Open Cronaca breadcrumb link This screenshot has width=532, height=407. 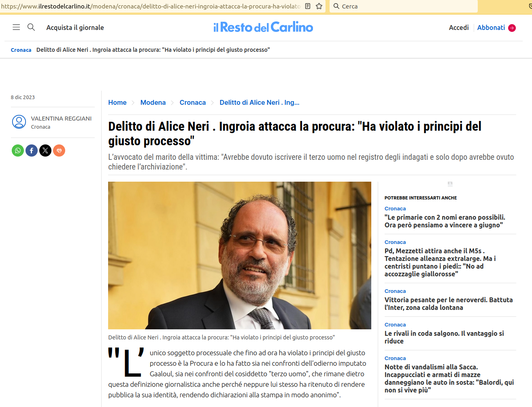[x=193, y=102]
